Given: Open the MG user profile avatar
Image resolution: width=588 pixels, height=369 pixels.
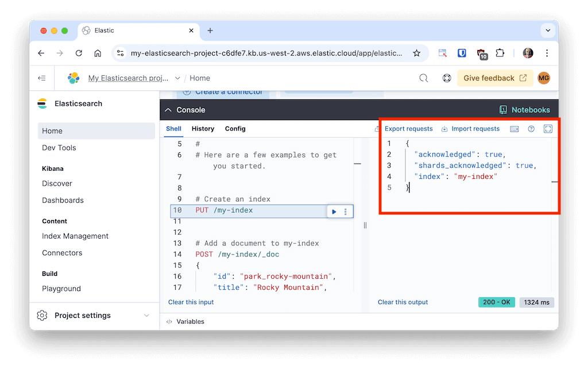Looking at the screenshot, I should click(543, 78).
